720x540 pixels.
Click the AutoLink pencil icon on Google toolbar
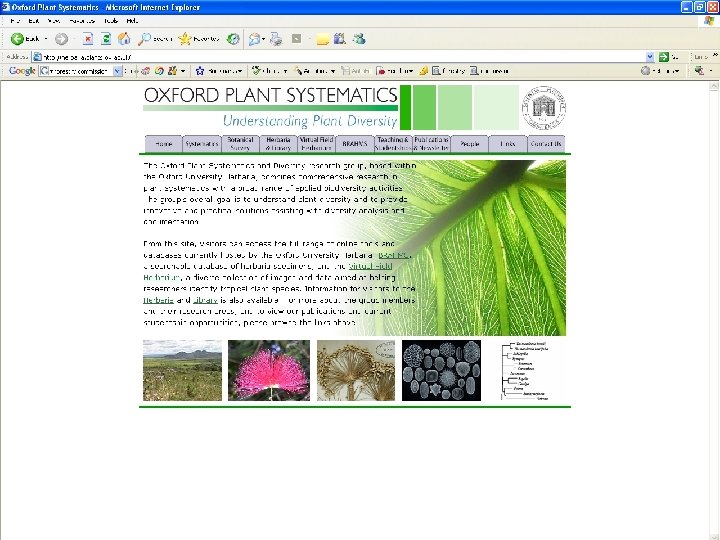coord(298,71)
